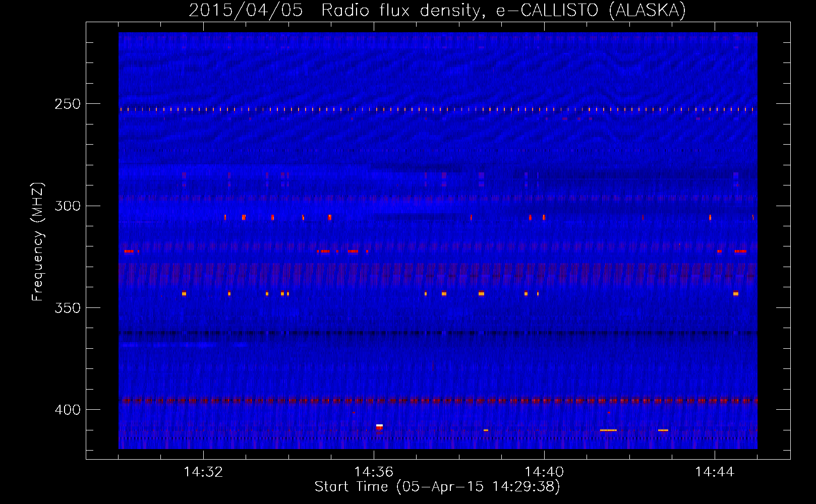
Task: Click the 14:32 time tick label
Action: point(203,472)
